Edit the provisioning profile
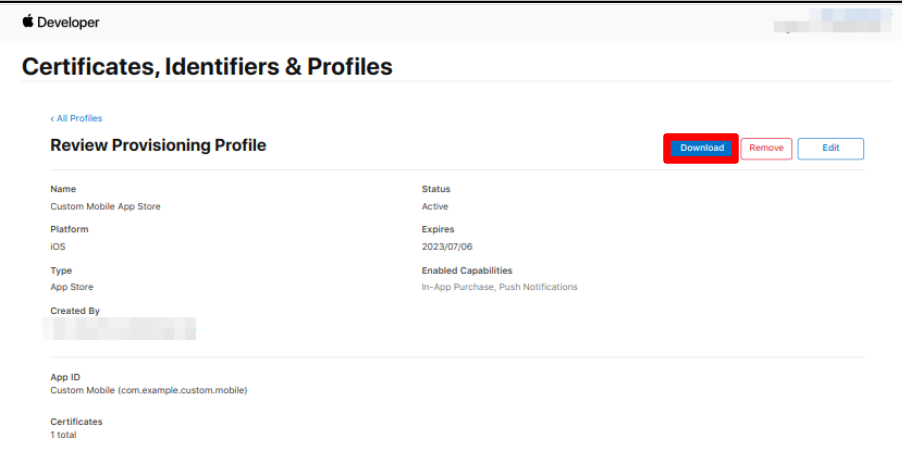This screenshot has height=460, width=902. tap(831, 148)
